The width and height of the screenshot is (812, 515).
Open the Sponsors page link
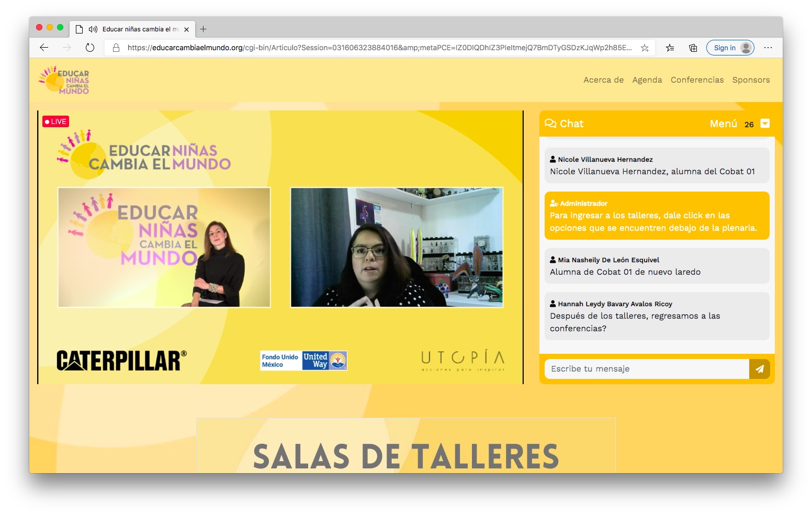[x=751, y=80]
